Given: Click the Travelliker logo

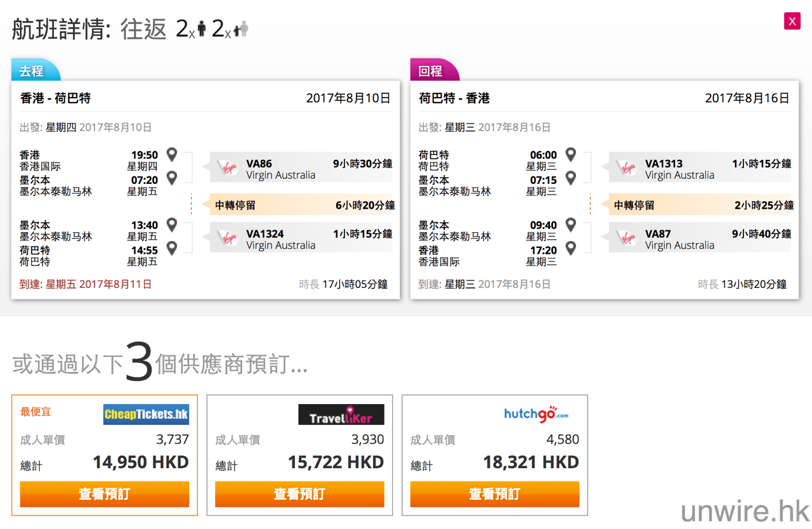Looking at the screenshot, I should (341, 415).
